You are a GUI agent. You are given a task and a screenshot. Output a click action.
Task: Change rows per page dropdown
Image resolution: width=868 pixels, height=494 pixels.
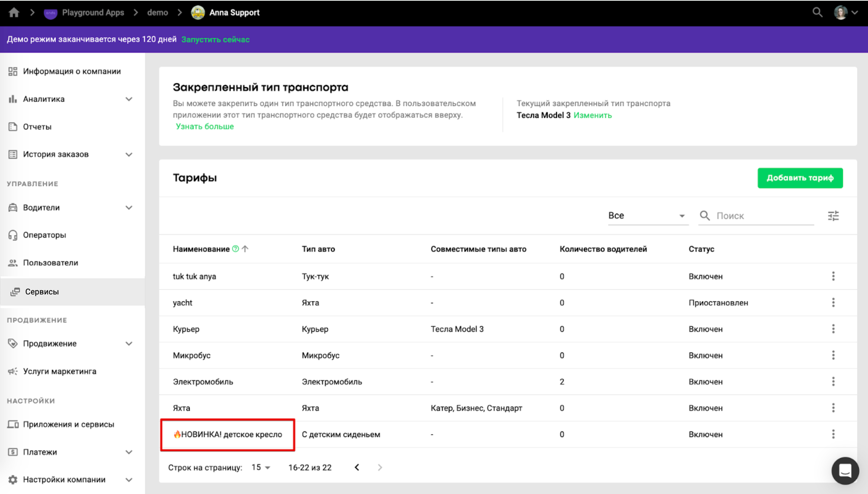[x=260, y=468]
